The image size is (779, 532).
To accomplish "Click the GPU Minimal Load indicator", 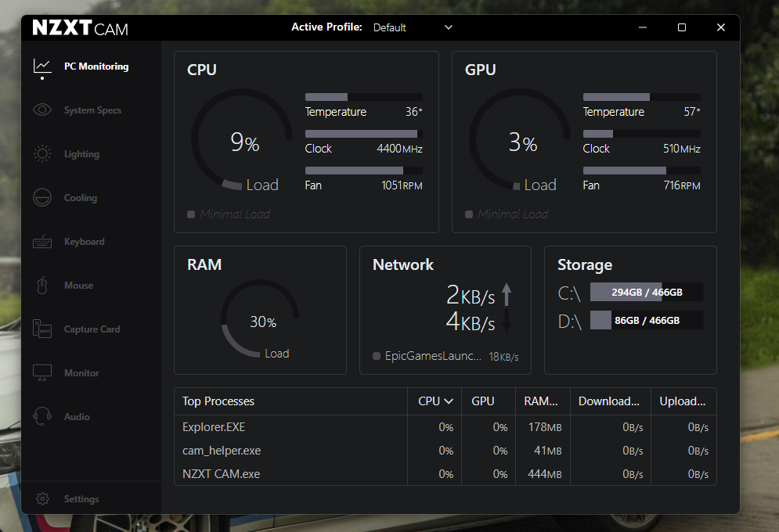I will click(x=507, y=214).
